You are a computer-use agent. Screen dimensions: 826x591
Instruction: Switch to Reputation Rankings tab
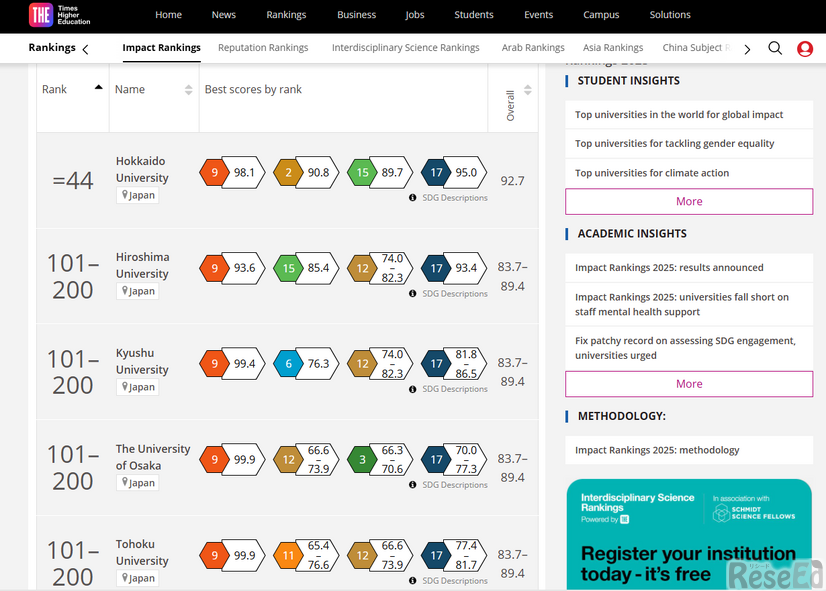click(263, 48)
